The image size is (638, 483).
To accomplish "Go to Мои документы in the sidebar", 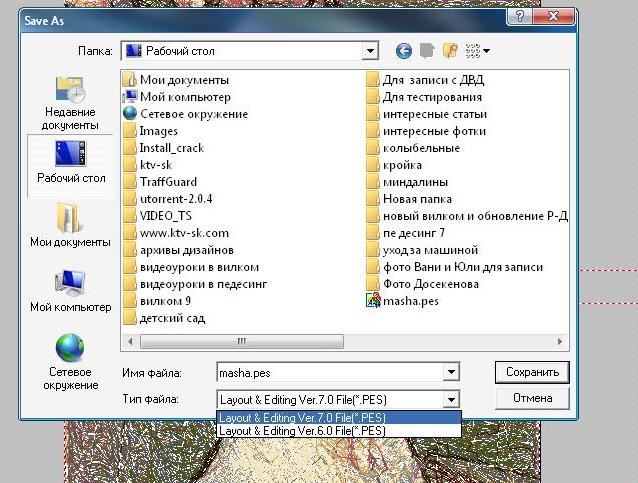I will click(70, 225).
